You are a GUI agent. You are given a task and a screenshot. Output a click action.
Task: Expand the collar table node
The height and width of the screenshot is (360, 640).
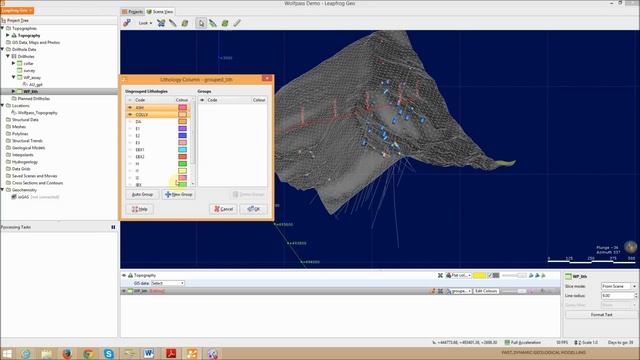point(13,63)
